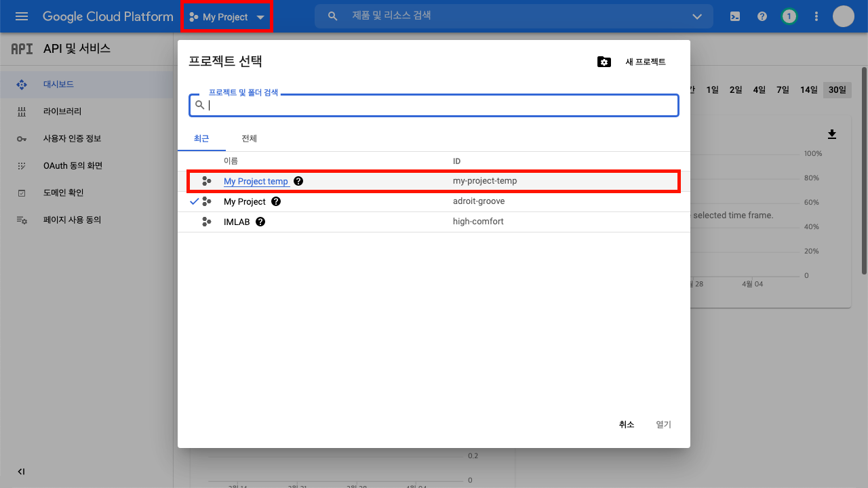Select the 30일 time range
The width and height of the screenshot is (868, 488).
pos(837,89)
